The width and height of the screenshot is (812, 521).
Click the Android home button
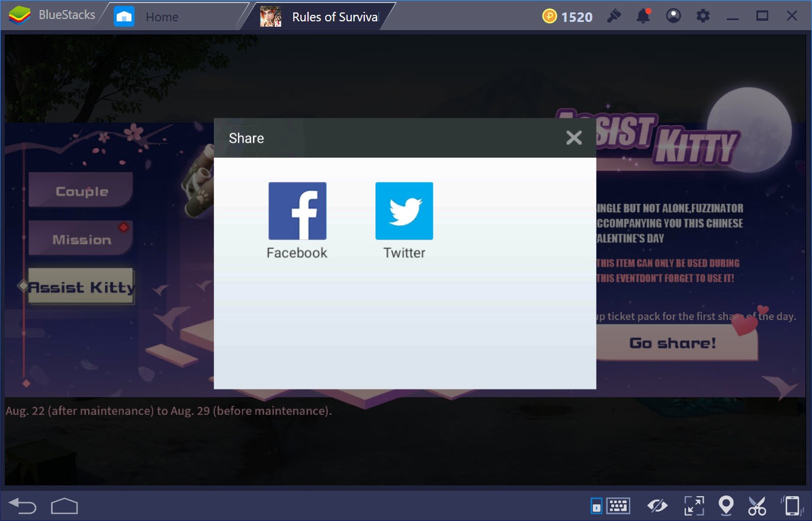65,506
